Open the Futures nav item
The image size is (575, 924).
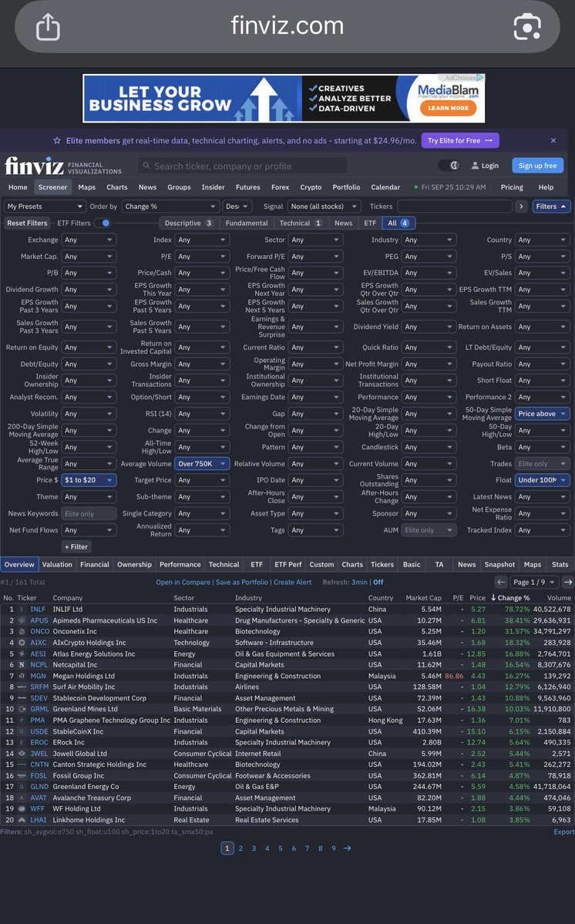coord(248,187)
